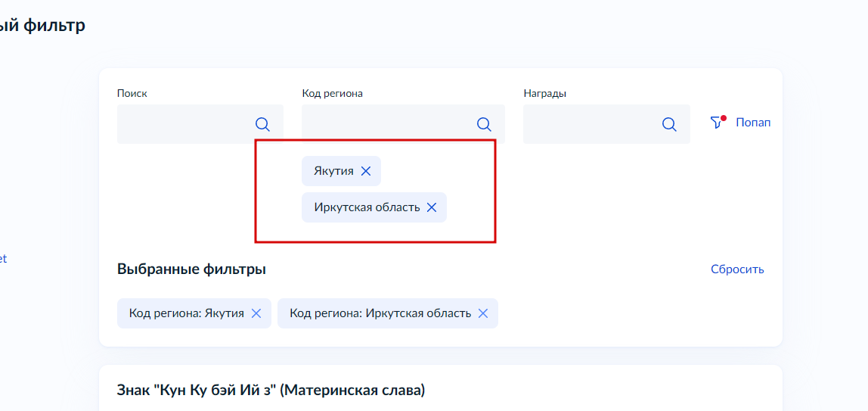Image resolution: width=868 pixels, height=411 pixels.
Task: Delete 'Код региона: Иркутская область' selected filter
Action: [x=483, y=313]
